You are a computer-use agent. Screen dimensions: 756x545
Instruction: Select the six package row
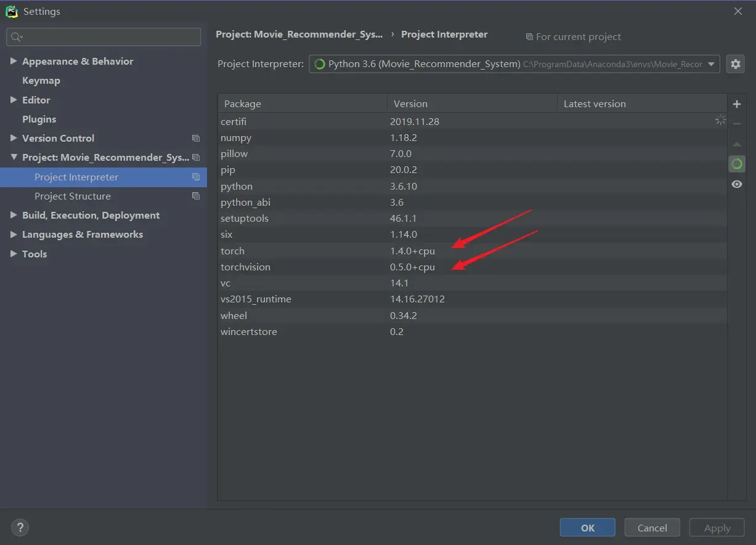coord(473,235)
